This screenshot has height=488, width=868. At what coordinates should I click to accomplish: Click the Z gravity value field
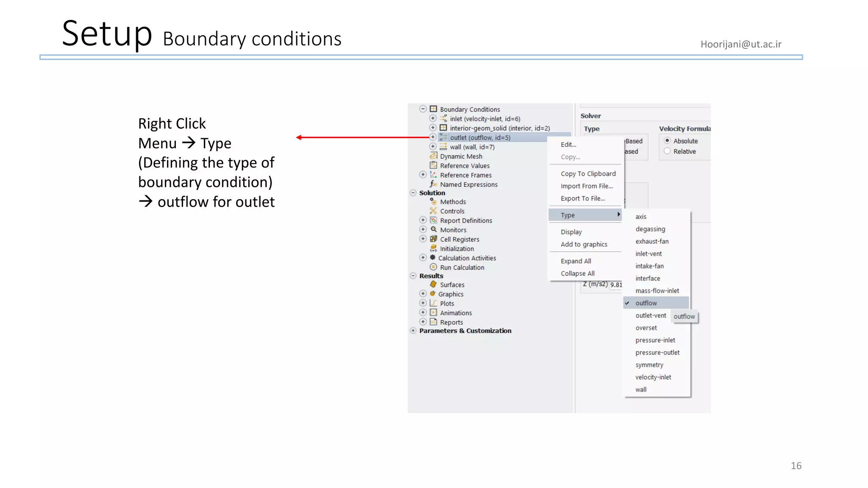pyautogui.click(x=616, y=285)
